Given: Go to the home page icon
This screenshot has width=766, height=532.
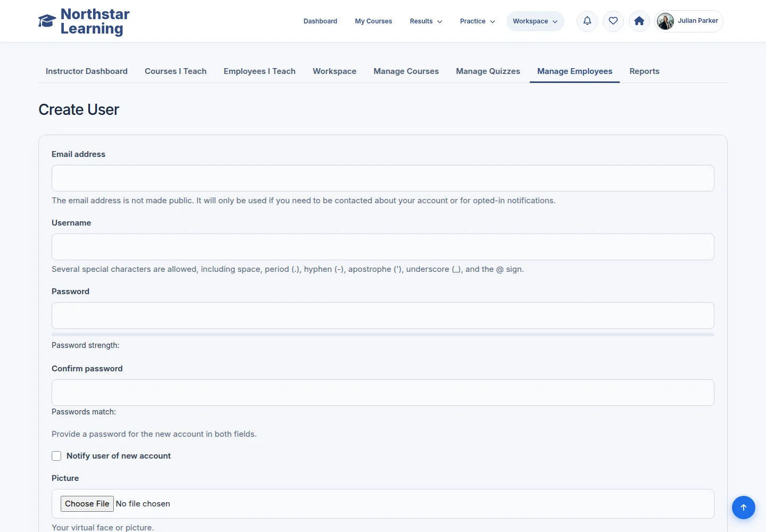Looking at the screenshot, I should click(x=639, y=21).
